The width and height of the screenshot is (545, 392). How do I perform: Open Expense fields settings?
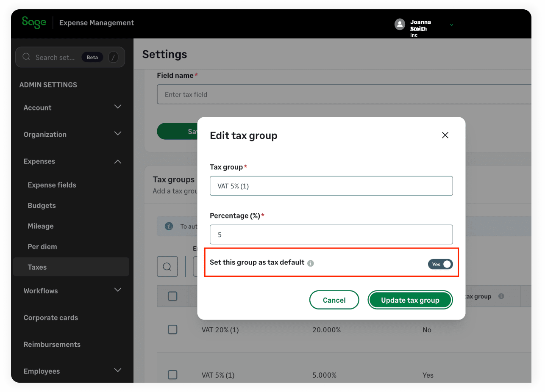pos(52,185)
